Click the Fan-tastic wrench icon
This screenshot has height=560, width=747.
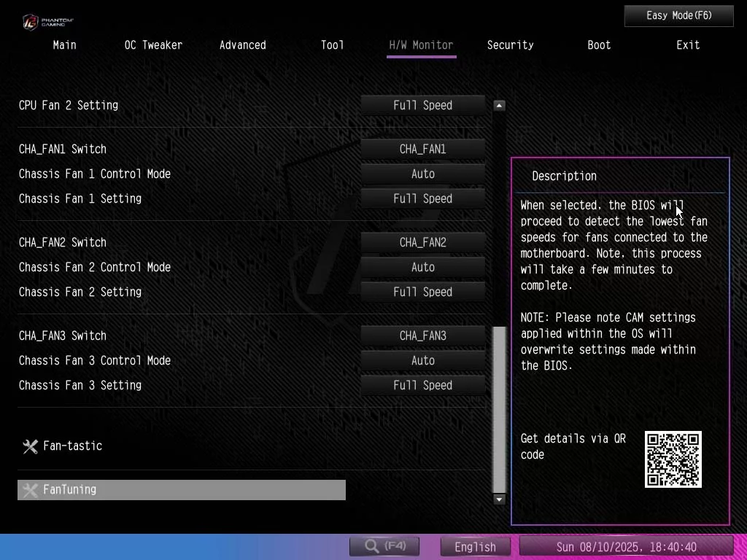coord(30,446)
